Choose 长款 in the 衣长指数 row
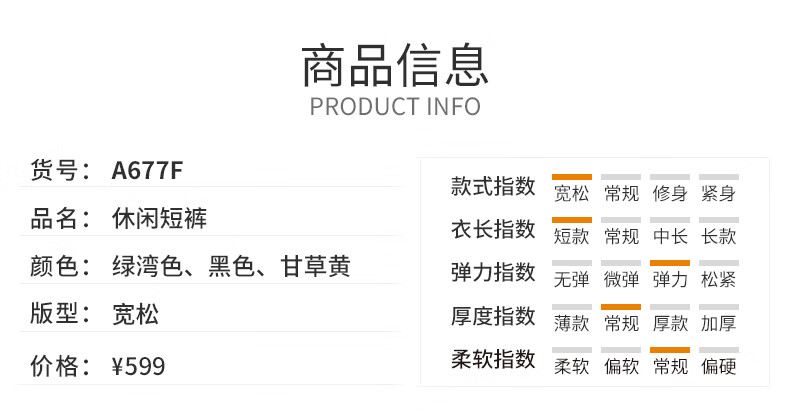 (x=718, y=236)
